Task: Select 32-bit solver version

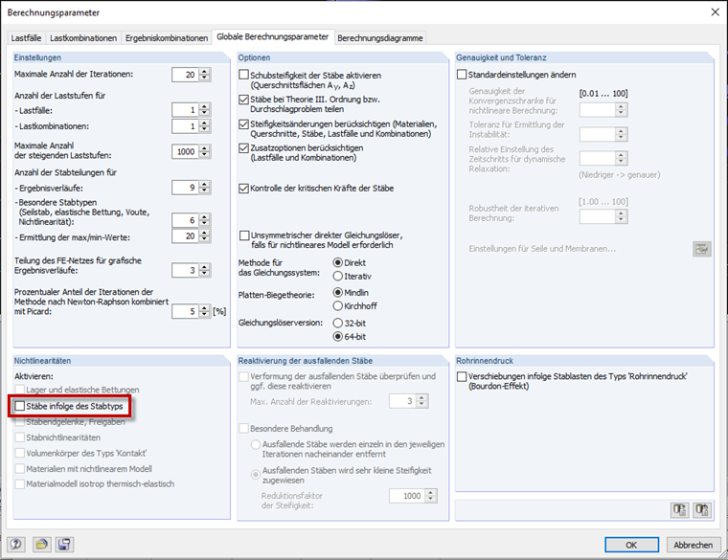Action: pos(338,323)
